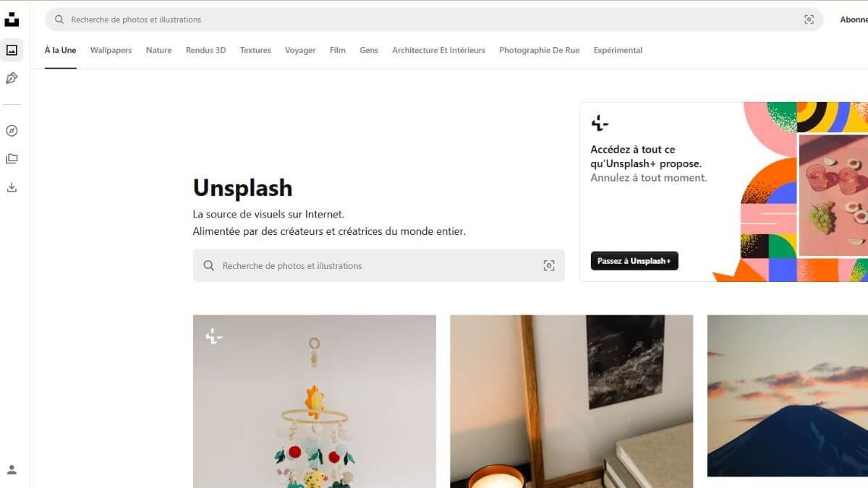Open the Illustrations pen icon in sidebar
The width and height of the screenshot is (868, 488).
(x=12, y=78)
